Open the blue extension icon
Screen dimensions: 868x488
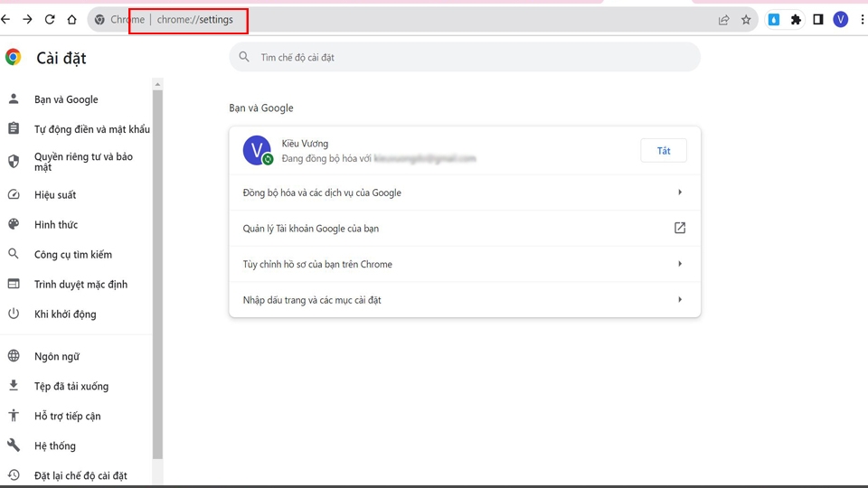click(x=774, y=19)
